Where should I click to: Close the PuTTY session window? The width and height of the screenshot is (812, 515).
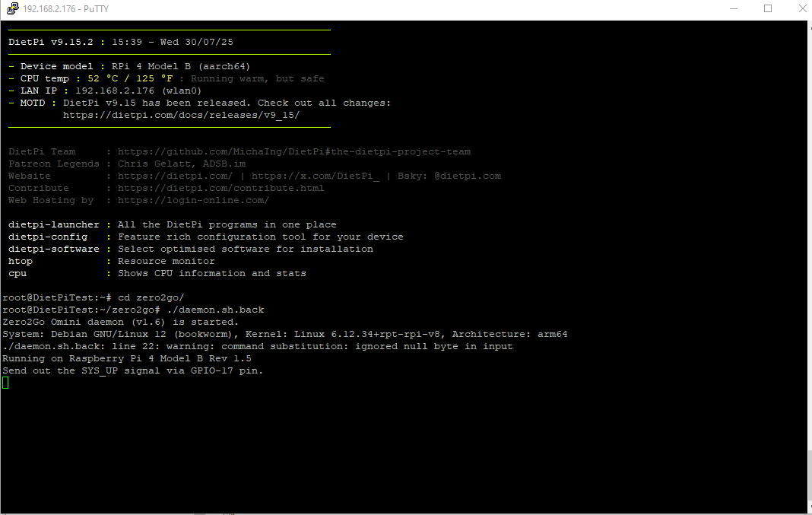[802, 8]
